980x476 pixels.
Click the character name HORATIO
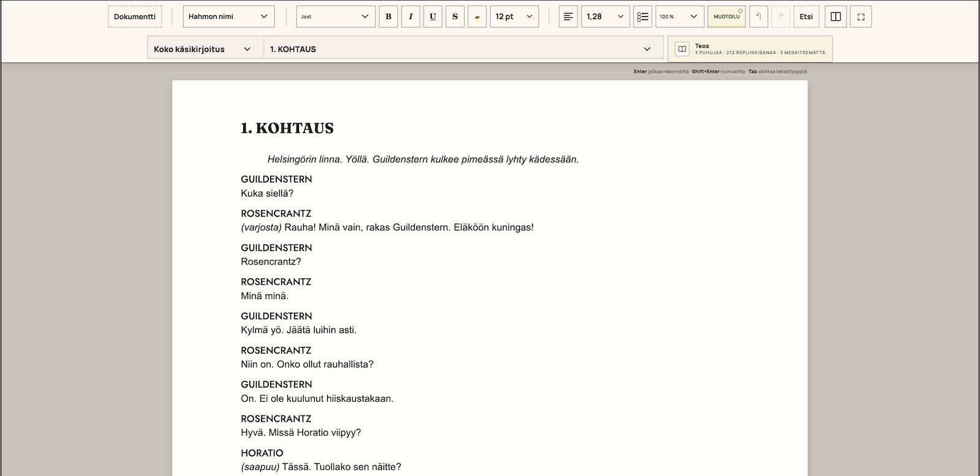pyautogui.click(x=262, y=453)
